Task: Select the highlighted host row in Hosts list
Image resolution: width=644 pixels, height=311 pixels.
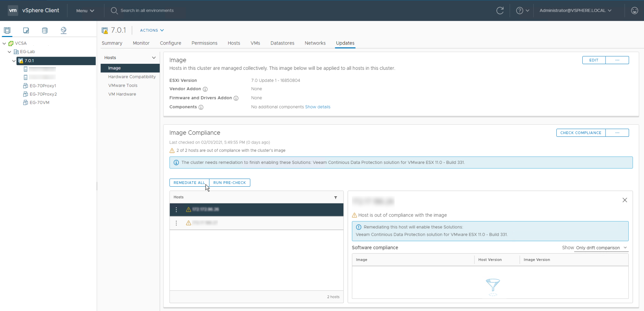Action: coord(256,210)
